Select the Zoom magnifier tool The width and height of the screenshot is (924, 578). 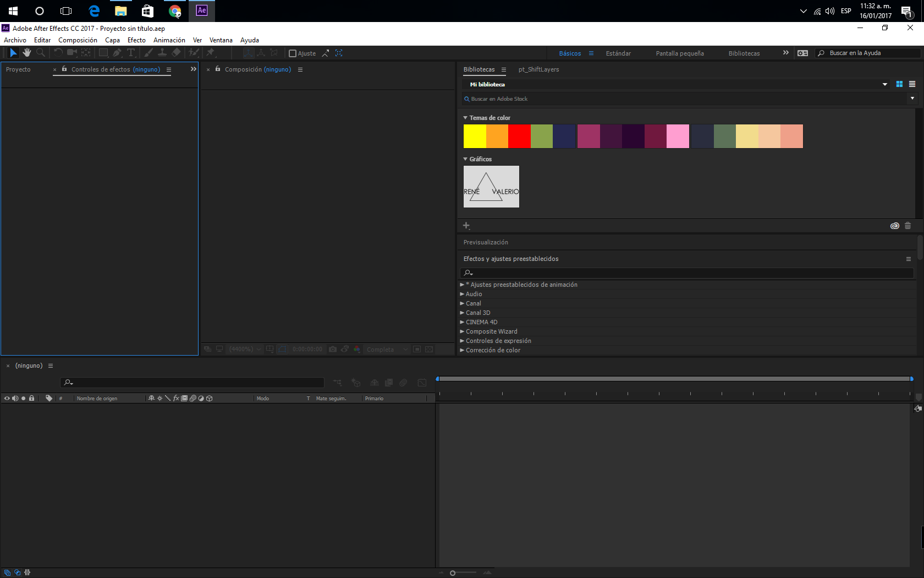pos(41,53)
